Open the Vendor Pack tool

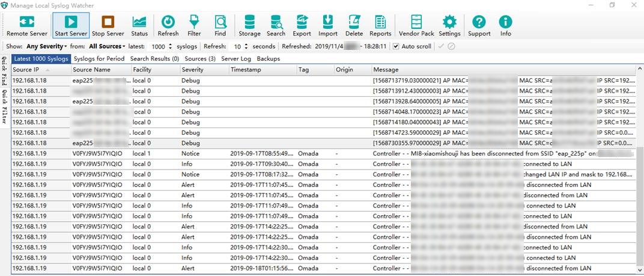(x=416, y=25)
